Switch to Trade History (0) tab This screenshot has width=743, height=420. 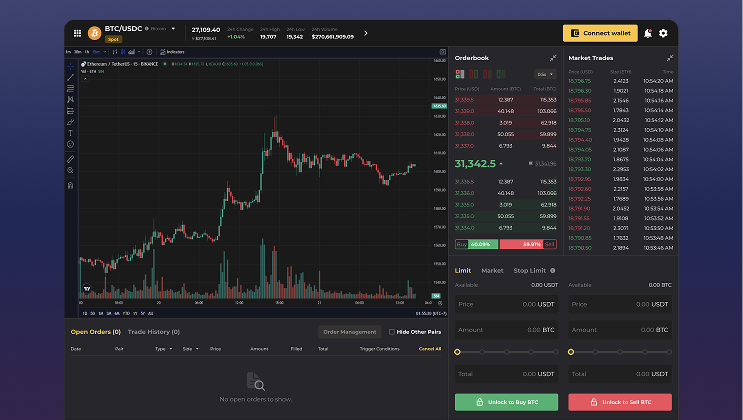(x=154, y=332)
